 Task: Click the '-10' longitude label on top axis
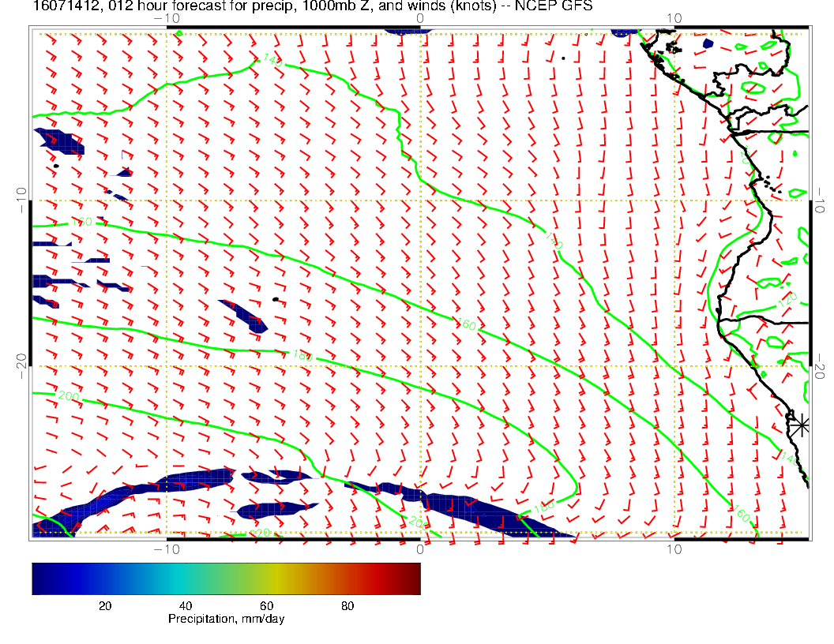(x=167, y=19)
